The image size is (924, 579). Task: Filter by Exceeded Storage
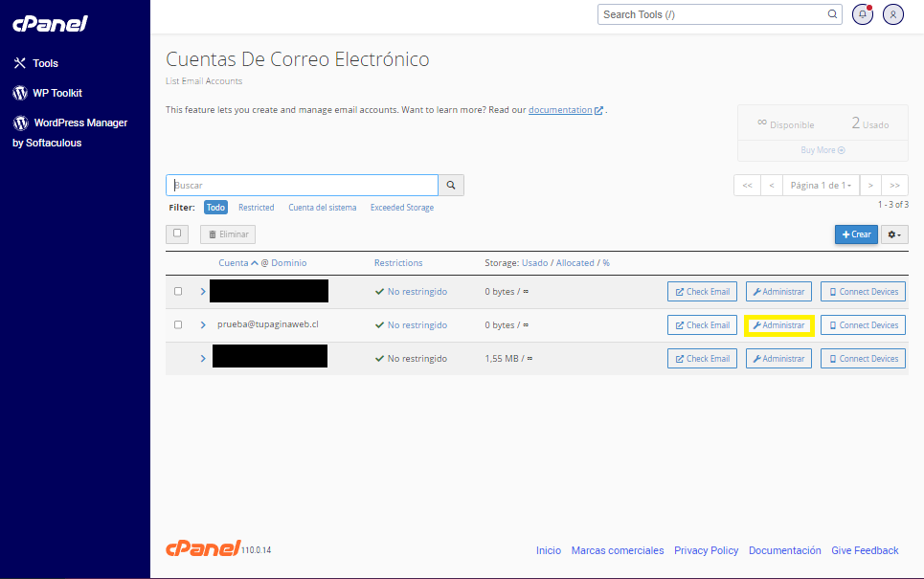[x=401, y=208]
